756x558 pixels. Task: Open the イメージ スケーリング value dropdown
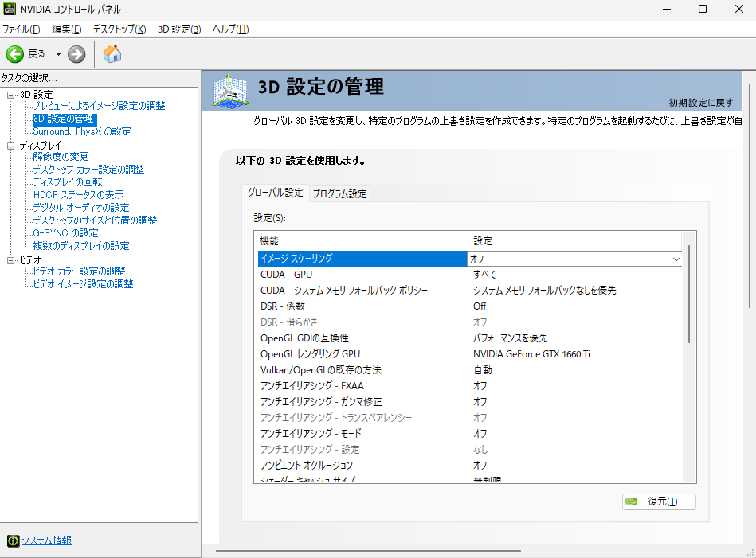(676, 259)
